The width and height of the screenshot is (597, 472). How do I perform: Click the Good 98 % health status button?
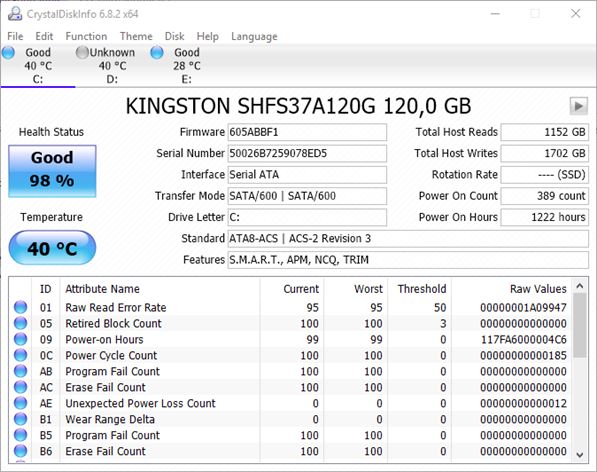coord(52,171)
